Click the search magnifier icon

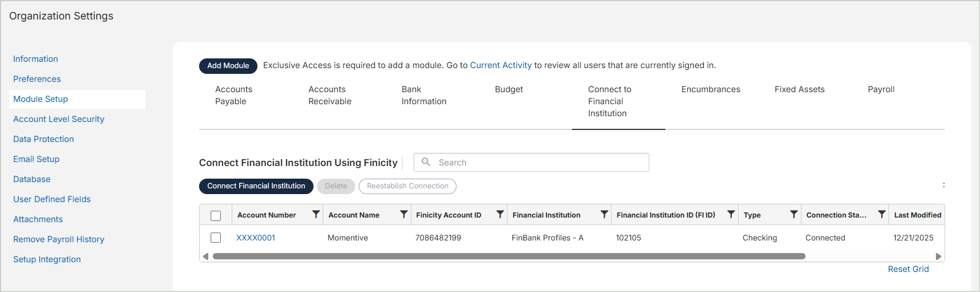(426, 162)
